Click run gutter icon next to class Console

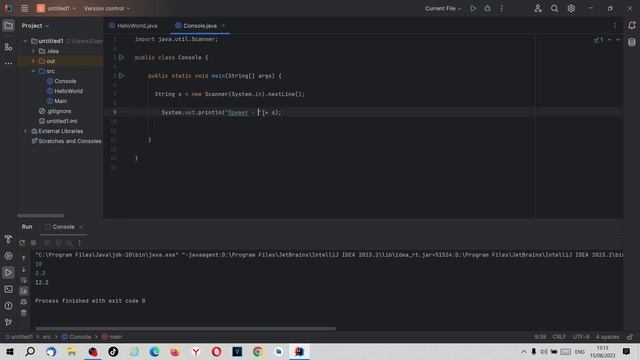point(121,57)
